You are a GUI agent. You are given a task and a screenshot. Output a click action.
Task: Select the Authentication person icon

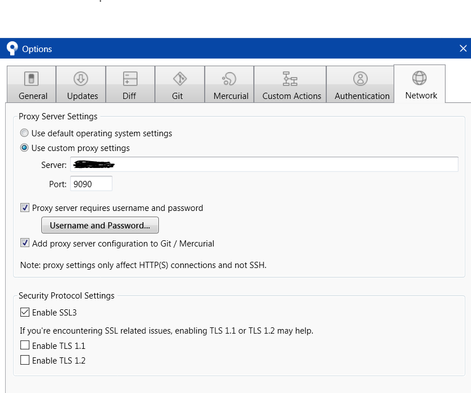[360, 79]
